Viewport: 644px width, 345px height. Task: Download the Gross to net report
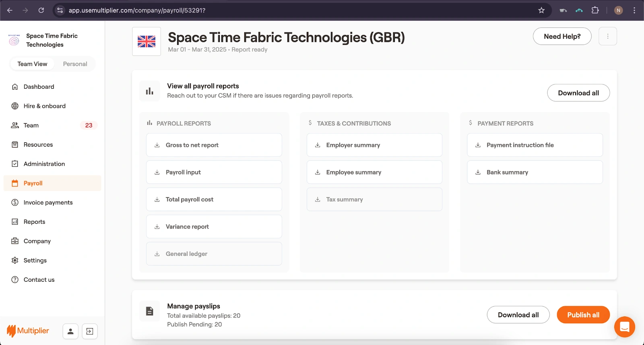(x=214, y=145)
